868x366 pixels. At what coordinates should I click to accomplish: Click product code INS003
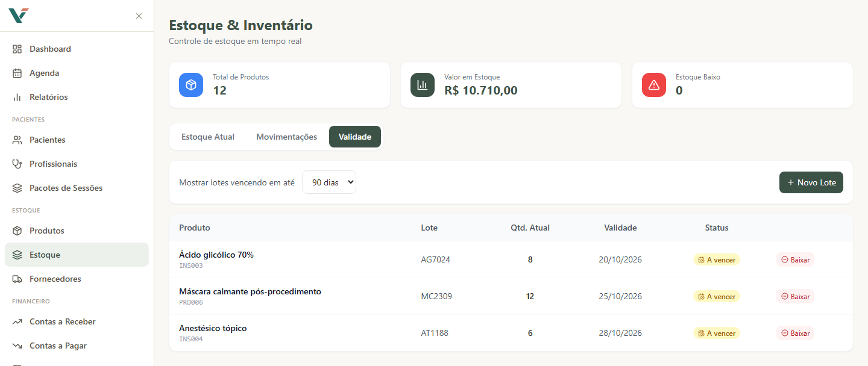click(x=191, y=265)
